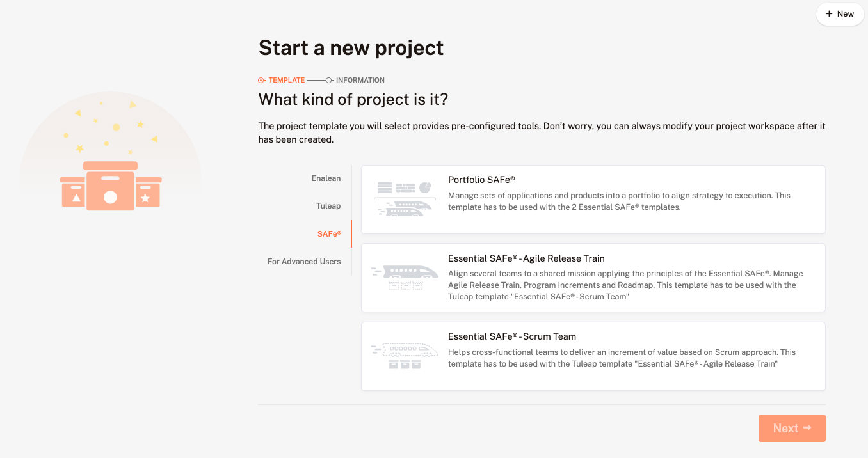Click the TEMPLATE step label
The height and width of the screenshot is (458, 868).
pos(286,81)
